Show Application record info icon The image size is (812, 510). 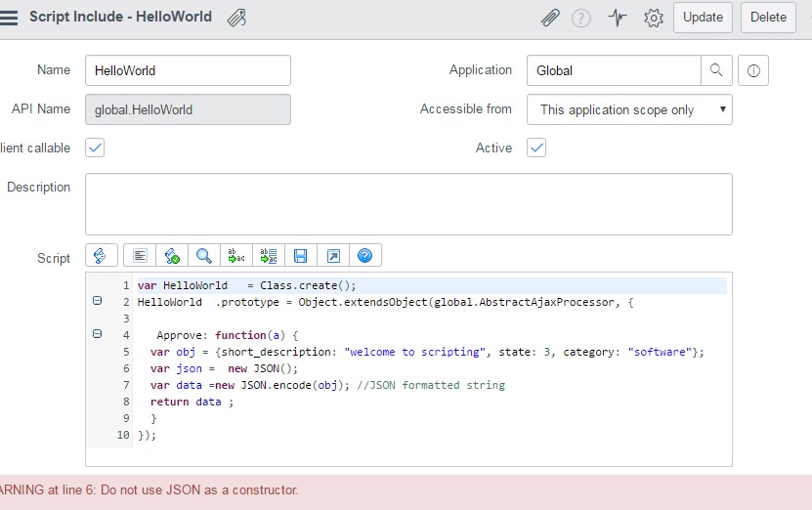tap(753, 70)
